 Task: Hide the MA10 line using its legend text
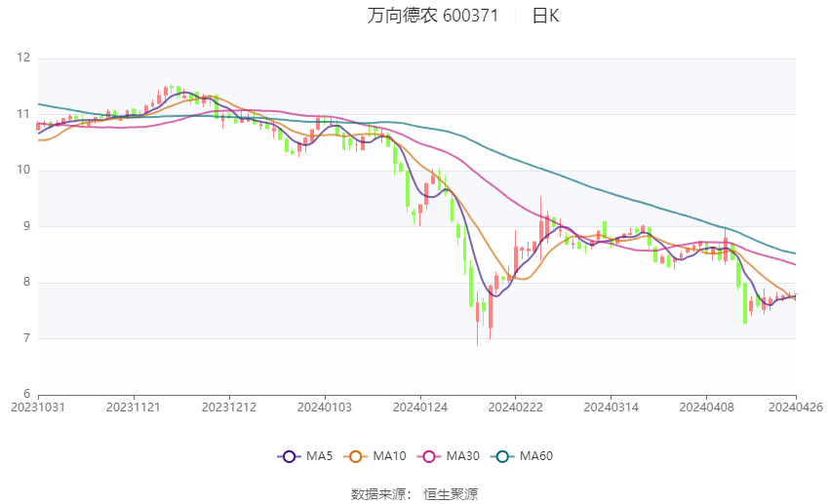click(x=391, y=455)
